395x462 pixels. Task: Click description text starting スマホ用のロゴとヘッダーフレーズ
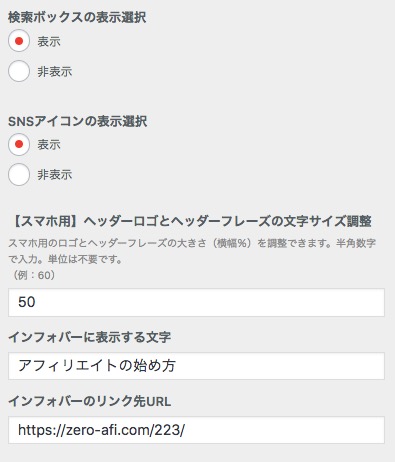(x=192, y=251)
